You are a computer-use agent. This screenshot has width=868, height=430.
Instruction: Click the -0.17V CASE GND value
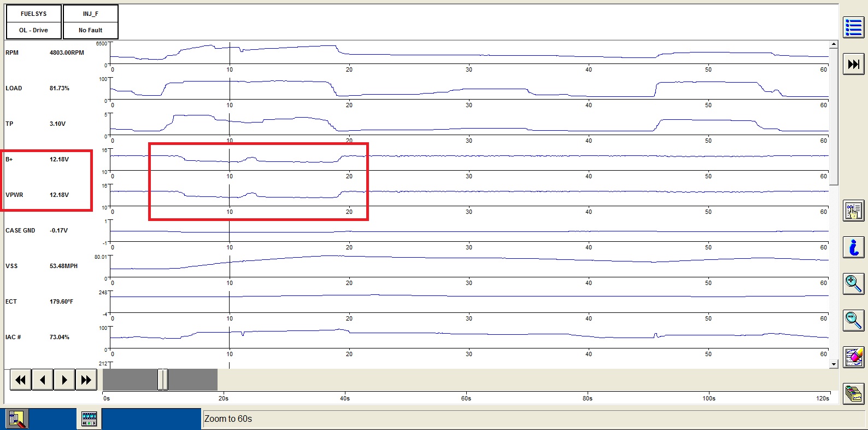(58, 230)
